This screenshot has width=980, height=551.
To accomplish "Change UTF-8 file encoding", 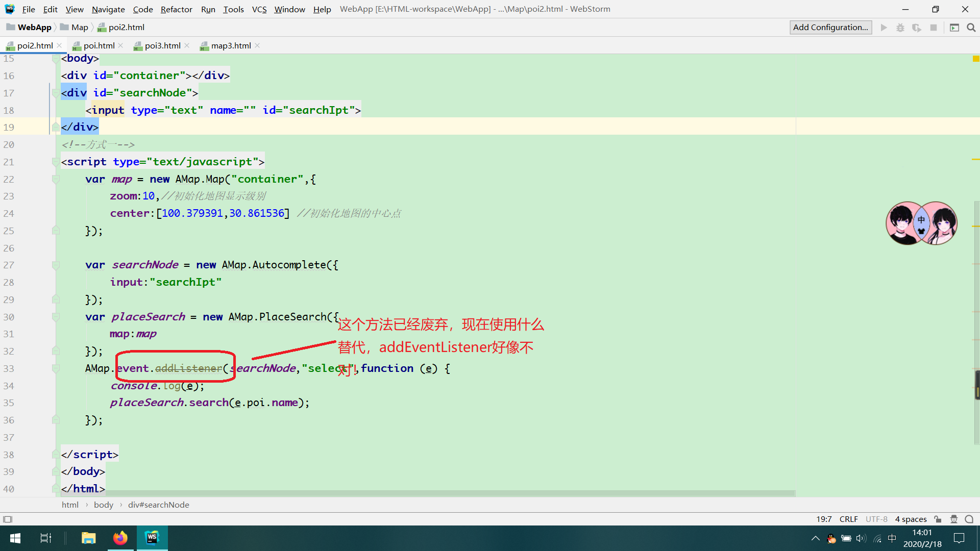I will coord(876,519).
